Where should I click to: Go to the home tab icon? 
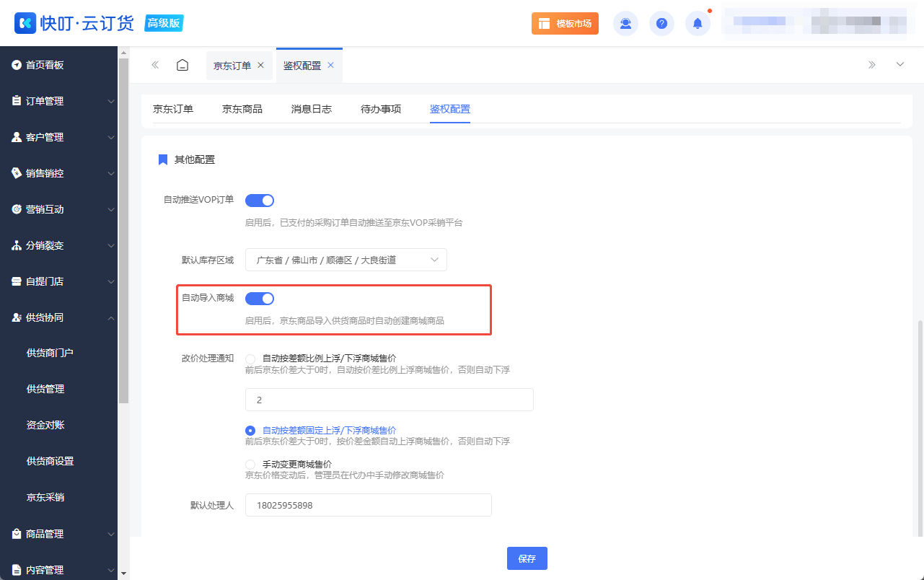(182, 65)
